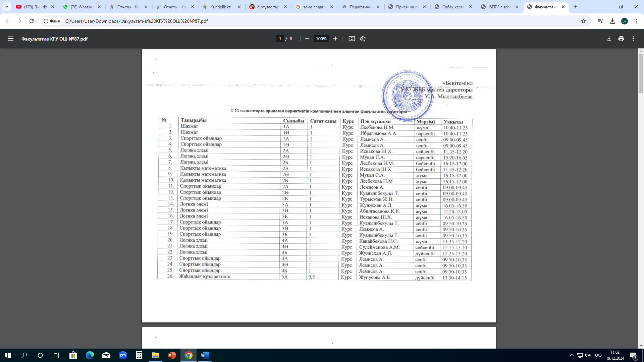
Task: Go back to previous page
Action: (7, 21)
